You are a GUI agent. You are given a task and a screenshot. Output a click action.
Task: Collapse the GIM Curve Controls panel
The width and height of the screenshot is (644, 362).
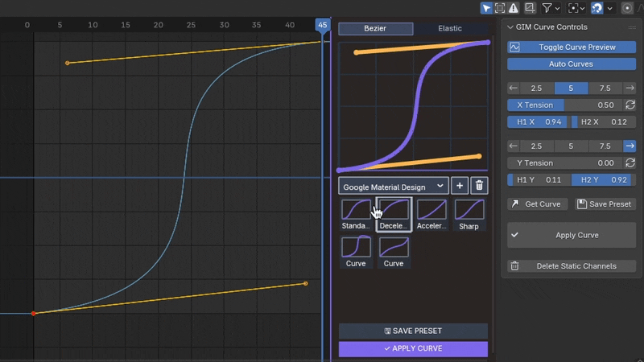pyautogui.click(x=510, y=27)
